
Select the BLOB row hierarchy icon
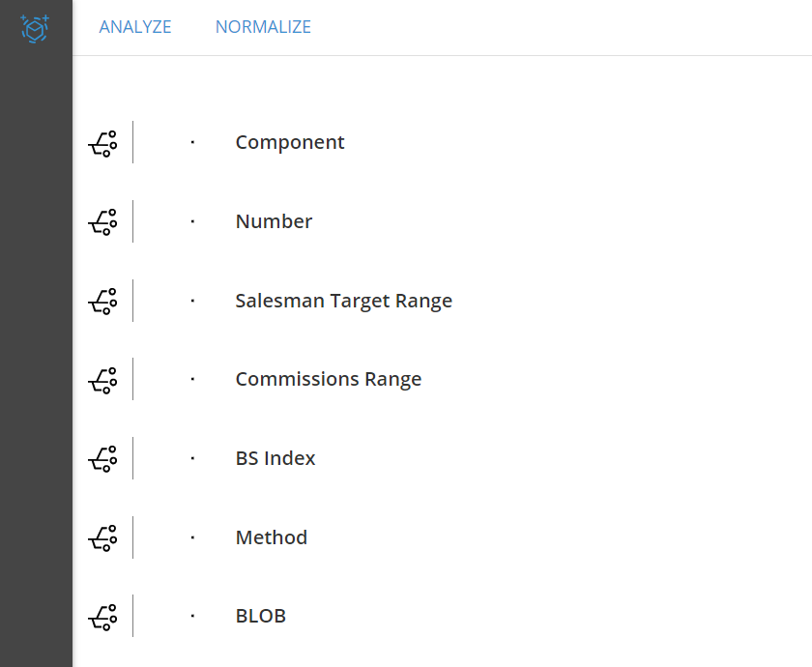point(102,618)
